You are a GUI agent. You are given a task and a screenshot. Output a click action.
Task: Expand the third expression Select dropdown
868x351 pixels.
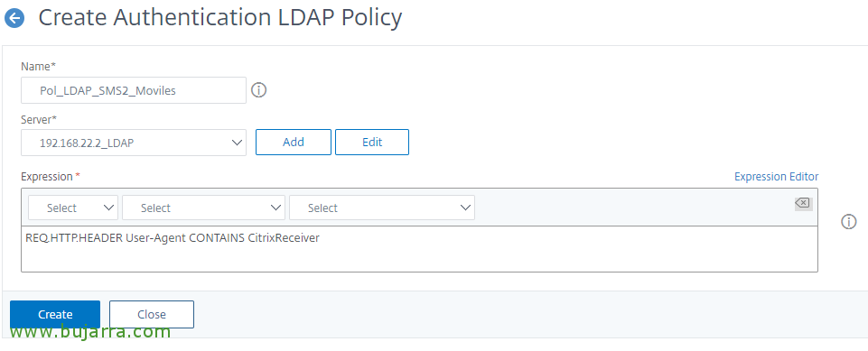[382, 208]
